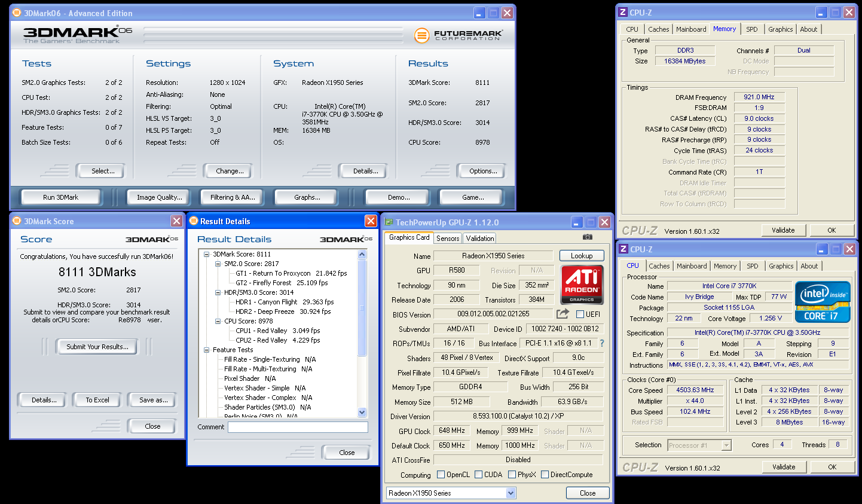Click the Close button in the GPU-Z window
Image resolution: width=862 pixels, height=504 pixels.
[x=588, y=493]
